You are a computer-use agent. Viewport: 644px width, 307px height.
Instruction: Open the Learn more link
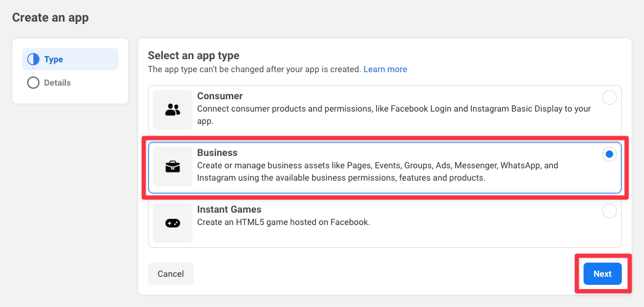click(x=386, y=70)
